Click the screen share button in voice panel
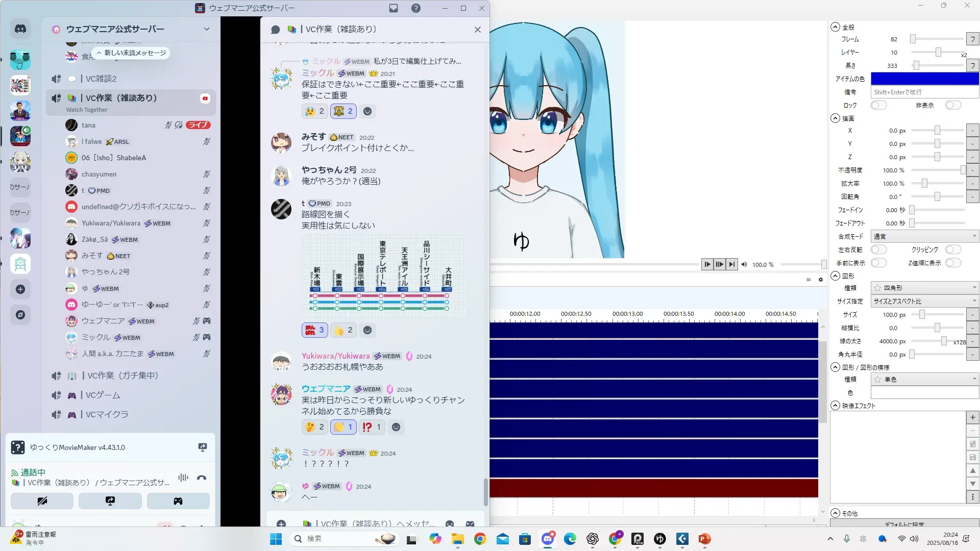 [110, 501]
